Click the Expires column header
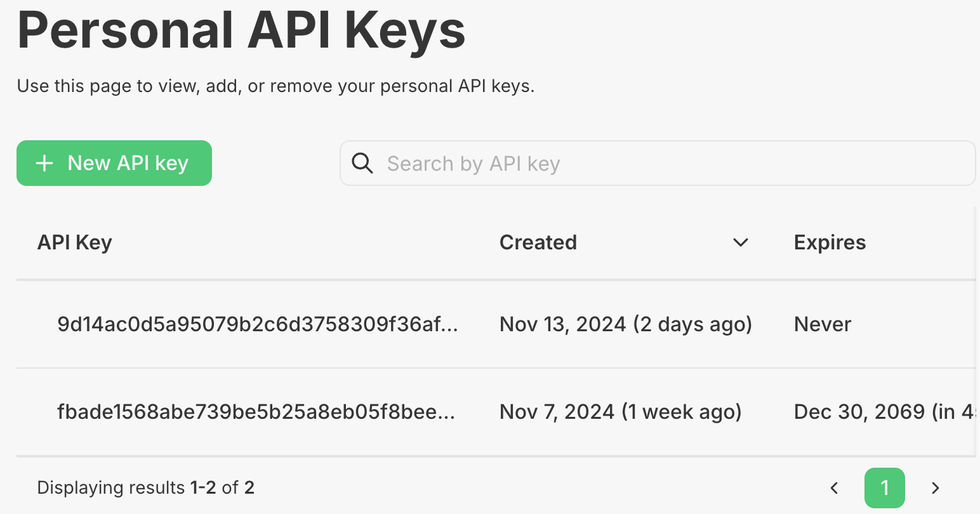The height and width of the screenshot is (514, 980). click(830, 242)
